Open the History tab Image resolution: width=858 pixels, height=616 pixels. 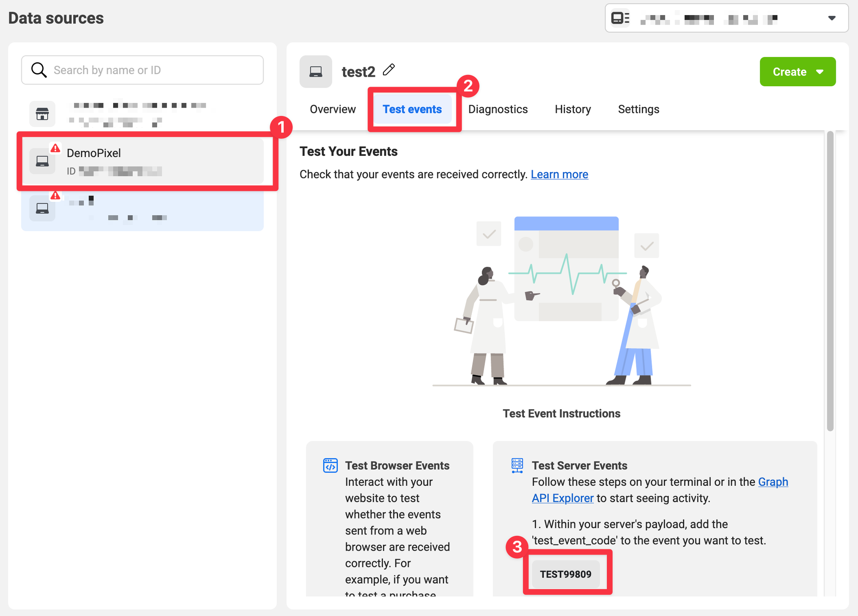[x=573, y=109]
